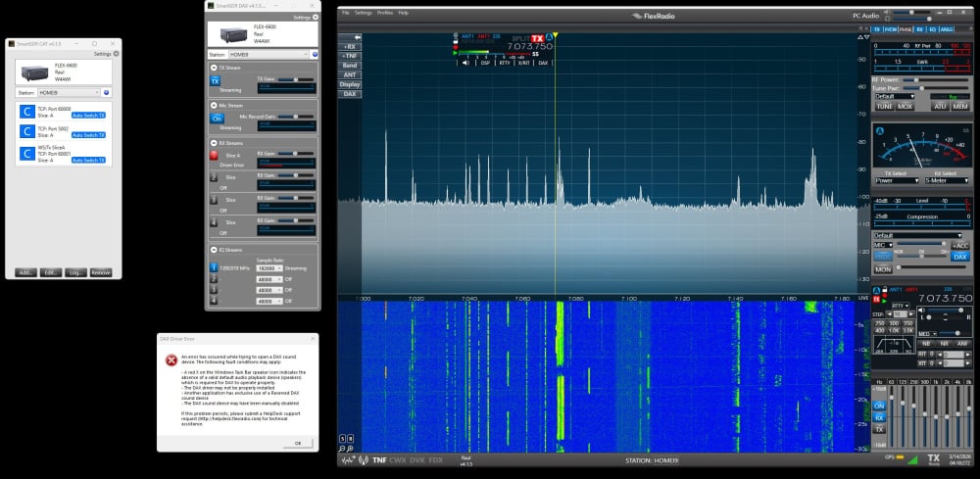Image resolution: width=980 pixels, height=479 pixels.
Task: Toggle the NB noise blanker button
Action: [926, 343]
